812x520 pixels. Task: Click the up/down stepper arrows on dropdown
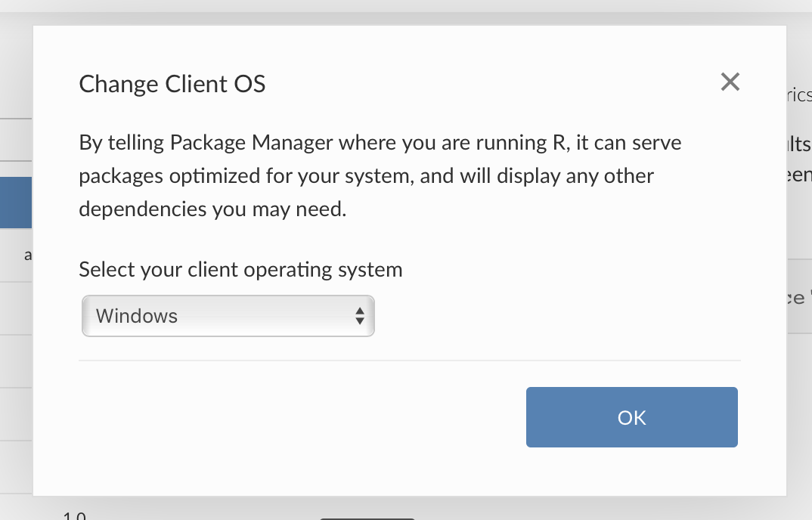pyautogui.click(x=359, y=315)
